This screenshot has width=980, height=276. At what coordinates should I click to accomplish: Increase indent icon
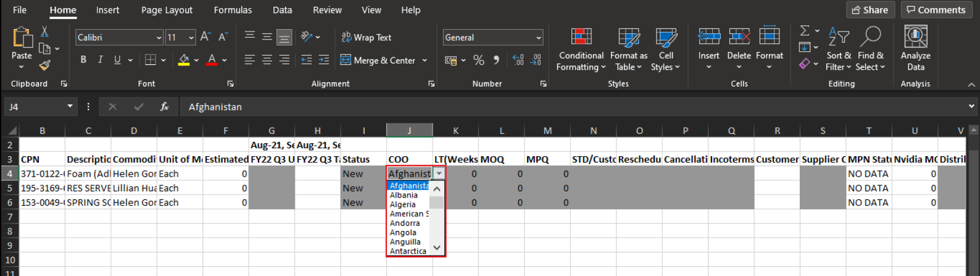(324, 60)
